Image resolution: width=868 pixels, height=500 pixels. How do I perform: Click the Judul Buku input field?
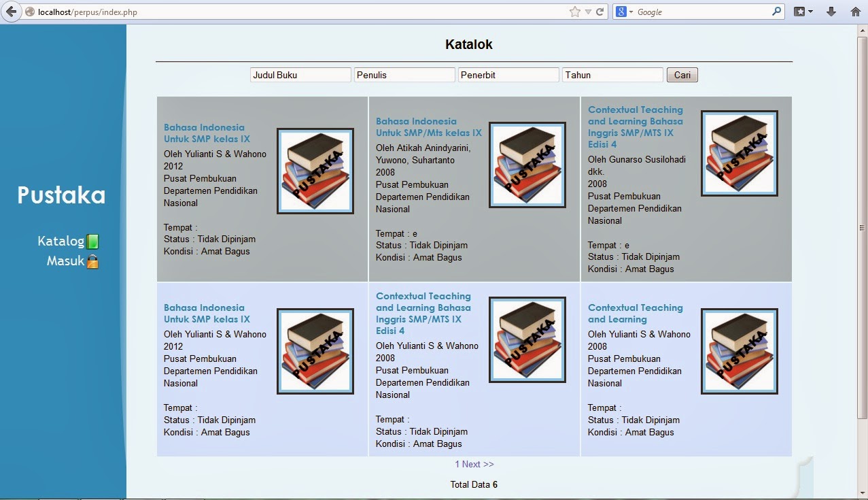pos(300,74)
